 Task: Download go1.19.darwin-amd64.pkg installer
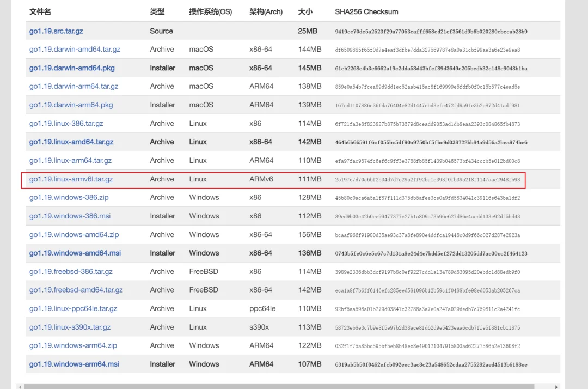(x=72, y=68)
